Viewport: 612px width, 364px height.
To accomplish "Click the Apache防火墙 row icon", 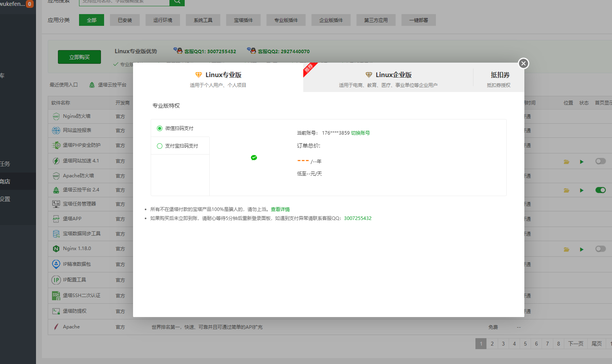I will click(56, 176).
